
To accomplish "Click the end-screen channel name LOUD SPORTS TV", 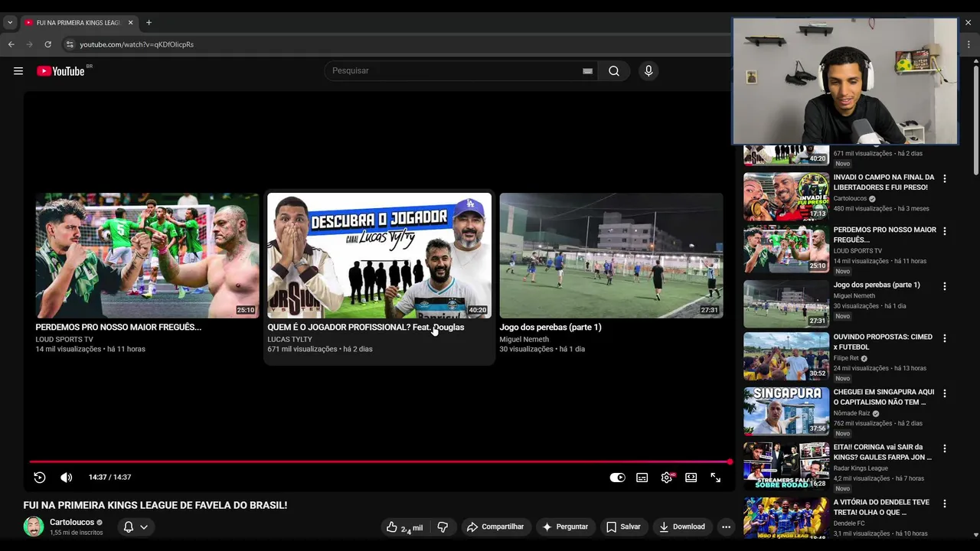I will pos(64,340).
